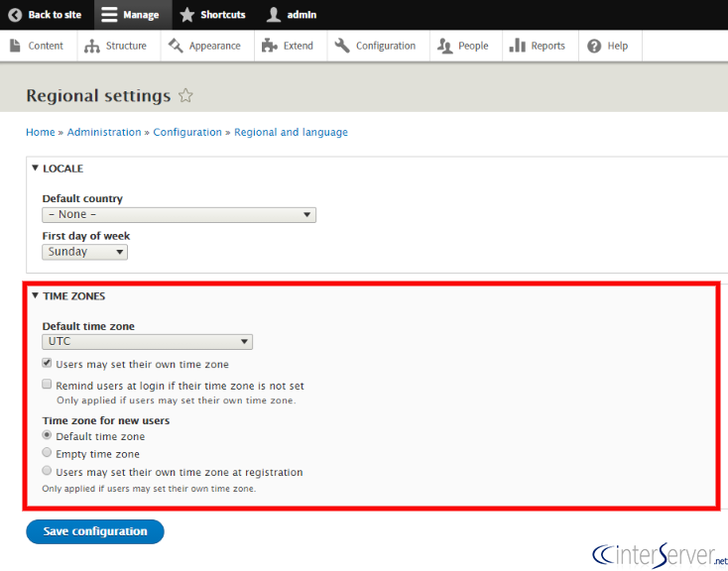
Task: Open the Content menu
Action: tap(39, 46)
